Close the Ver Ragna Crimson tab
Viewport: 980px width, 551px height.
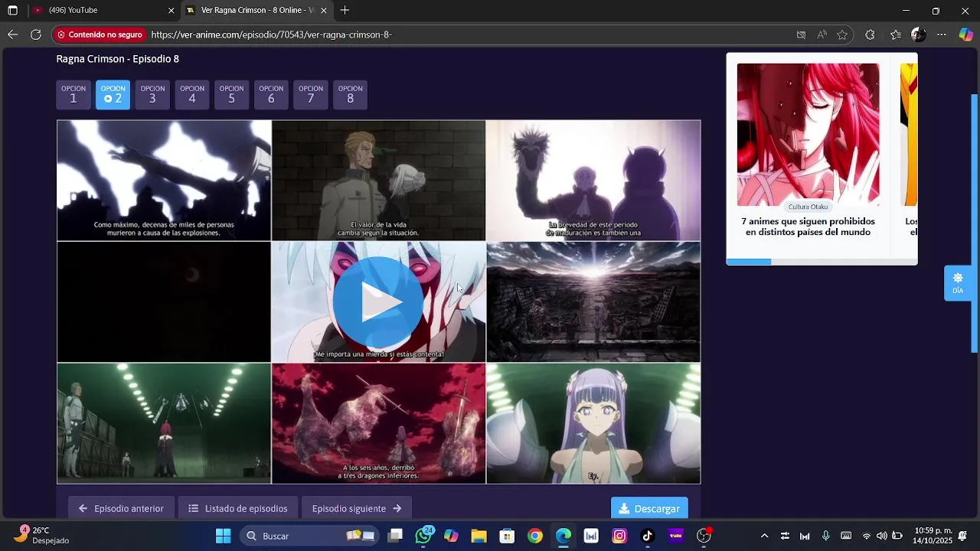coord(324,11)
